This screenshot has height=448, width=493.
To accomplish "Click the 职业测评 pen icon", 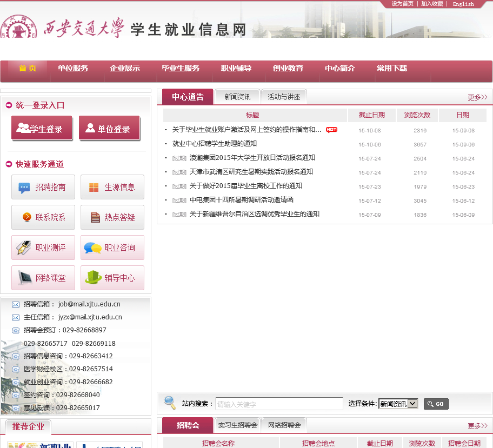I will pyautogui.click(x=24, y=248).
